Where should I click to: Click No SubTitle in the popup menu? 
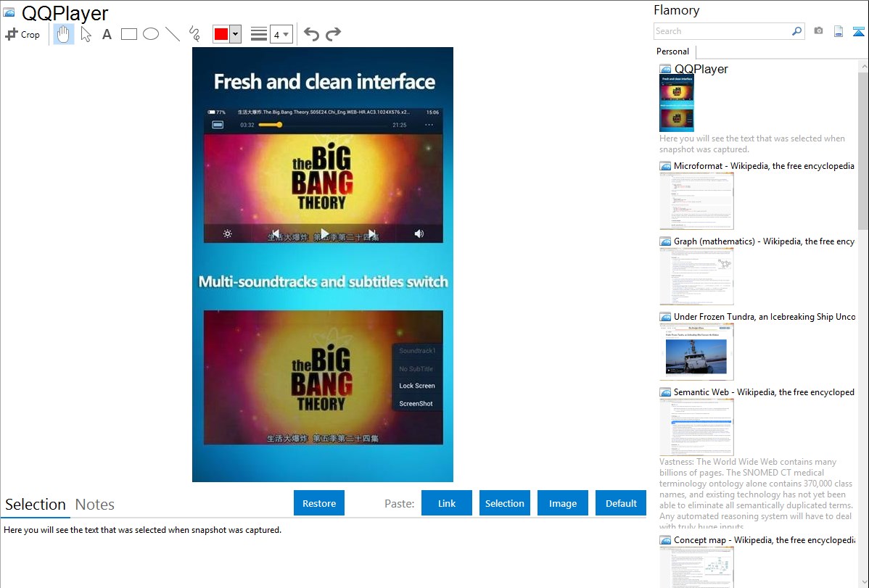416,368
